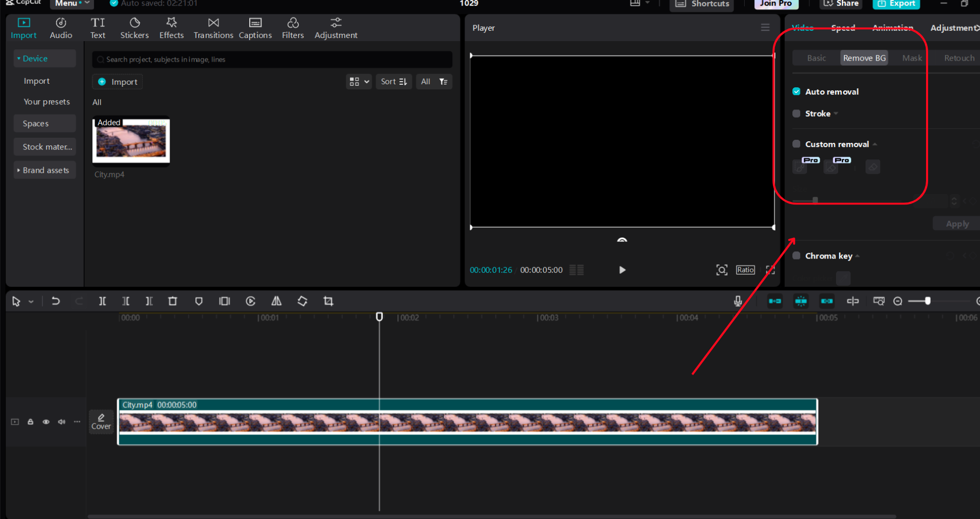This screenshot has height=519, width=980.
Task: Toggle the main track magnet button
Action: (775, 301)
